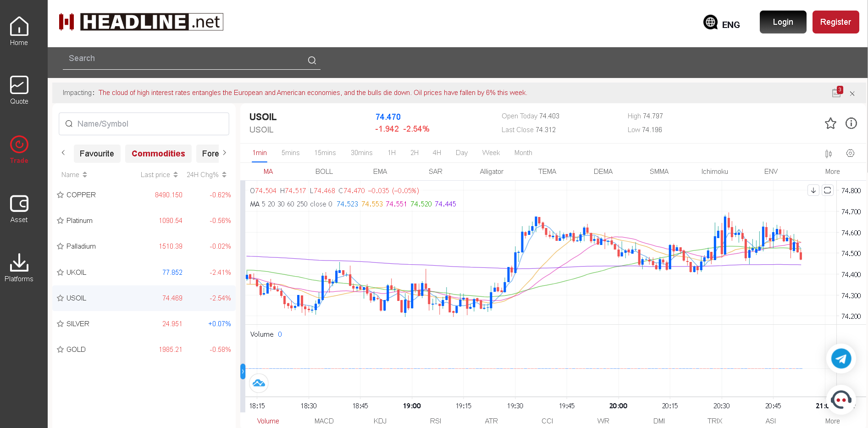This screenshot has height=428, width=868.
Task: Open chart settings gear icon
Action: 850,153
